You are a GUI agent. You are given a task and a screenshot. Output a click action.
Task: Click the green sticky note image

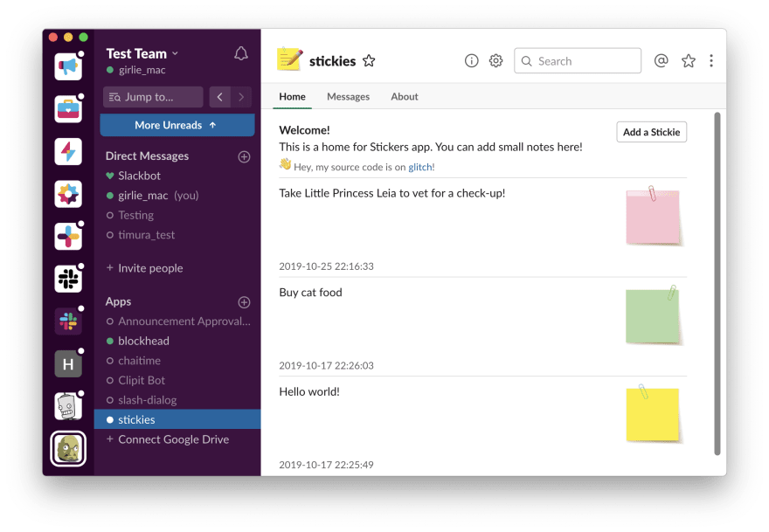tap(654, 315)
